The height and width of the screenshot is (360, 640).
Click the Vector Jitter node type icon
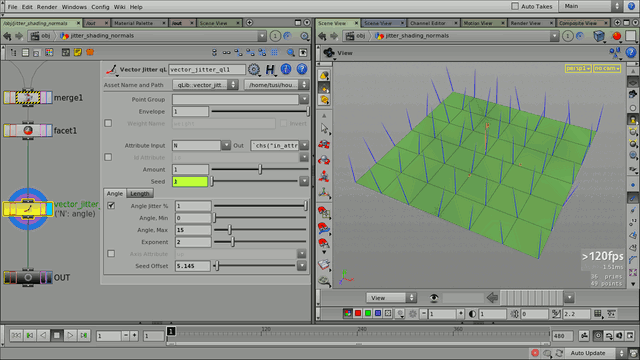[x=111, y=70]
